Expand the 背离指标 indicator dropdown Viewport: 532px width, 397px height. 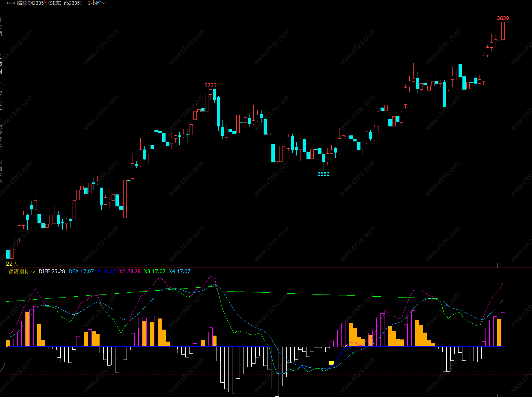click(x=22, y=271)
